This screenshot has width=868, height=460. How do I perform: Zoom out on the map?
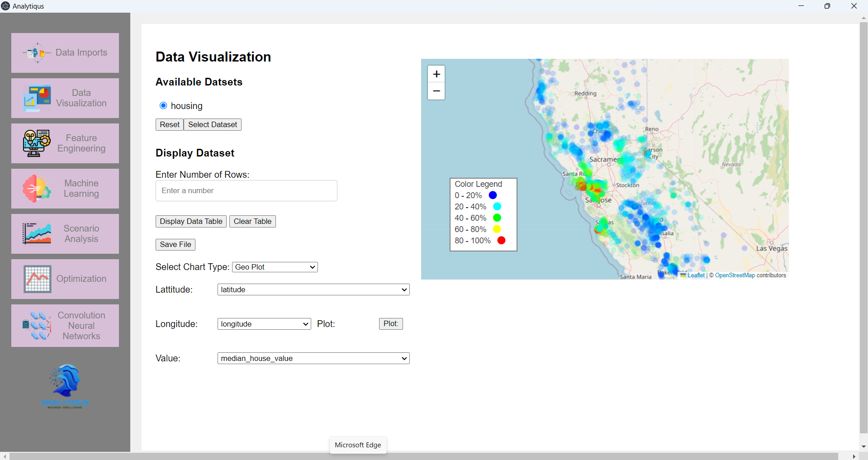(436, 91)
